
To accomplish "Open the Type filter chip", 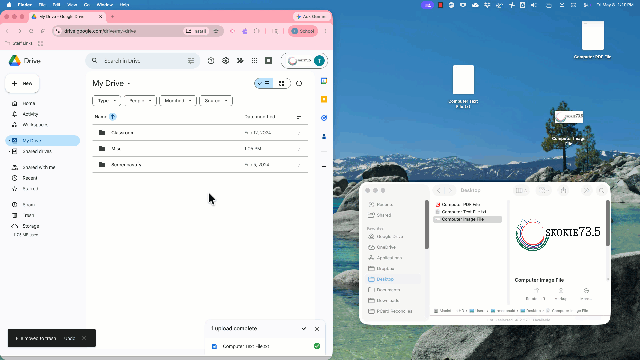I will 107,101.
